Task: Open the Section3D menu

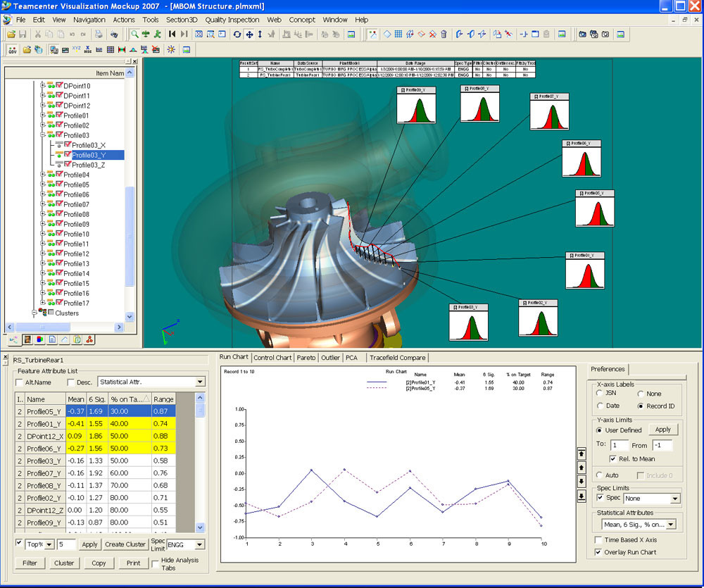Action: 182,20
